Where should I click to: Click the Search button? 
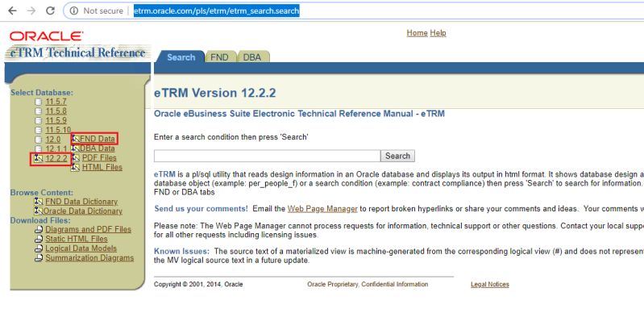tap(397, 156)
